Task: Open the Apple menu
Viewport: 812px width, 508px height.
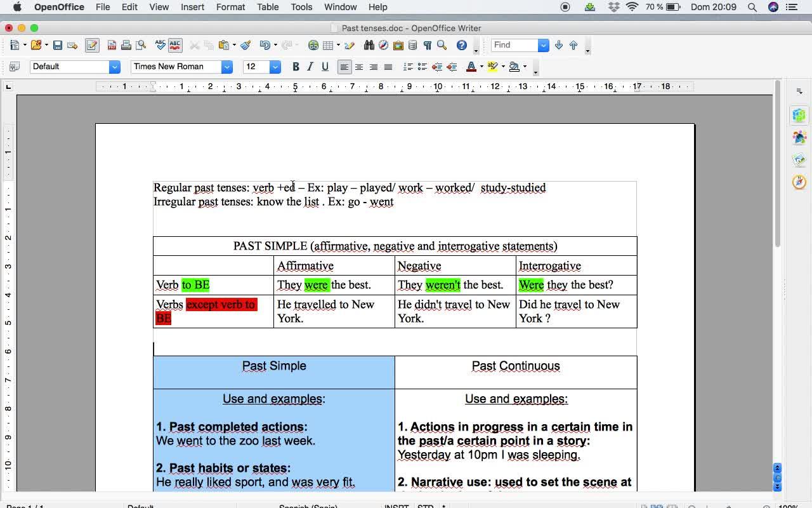Action: pyautogui.click(x=17, y=7)
